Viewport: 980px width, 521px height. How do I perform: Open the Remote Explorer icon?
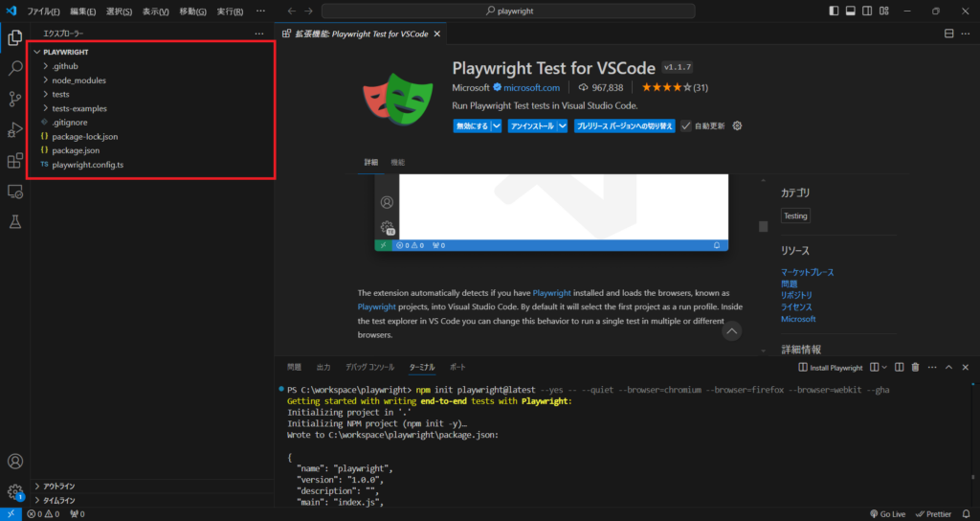[15, 192]
